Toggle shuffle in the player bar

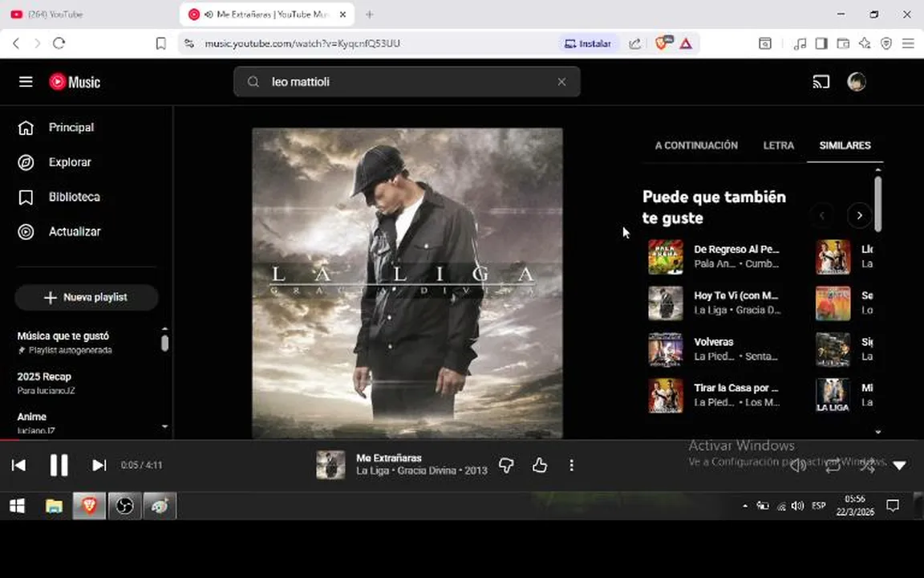867,466
